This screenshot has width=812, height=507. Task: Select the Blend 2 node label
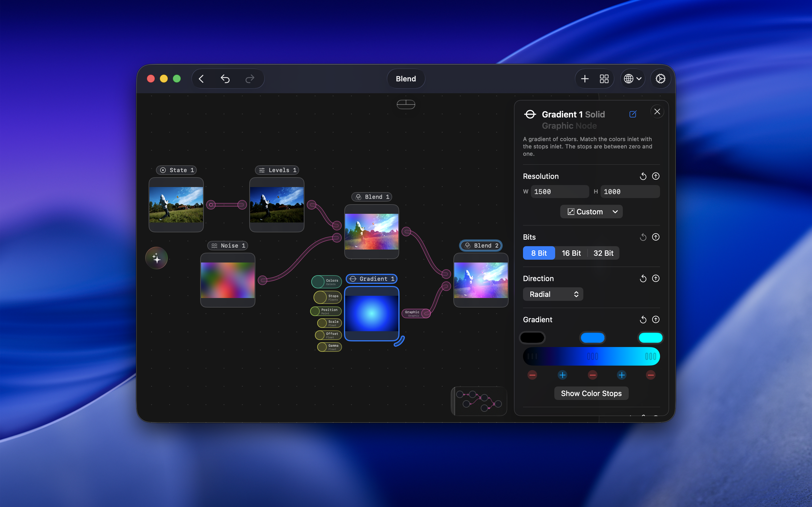pyautogui.click(x=481, y=245)
